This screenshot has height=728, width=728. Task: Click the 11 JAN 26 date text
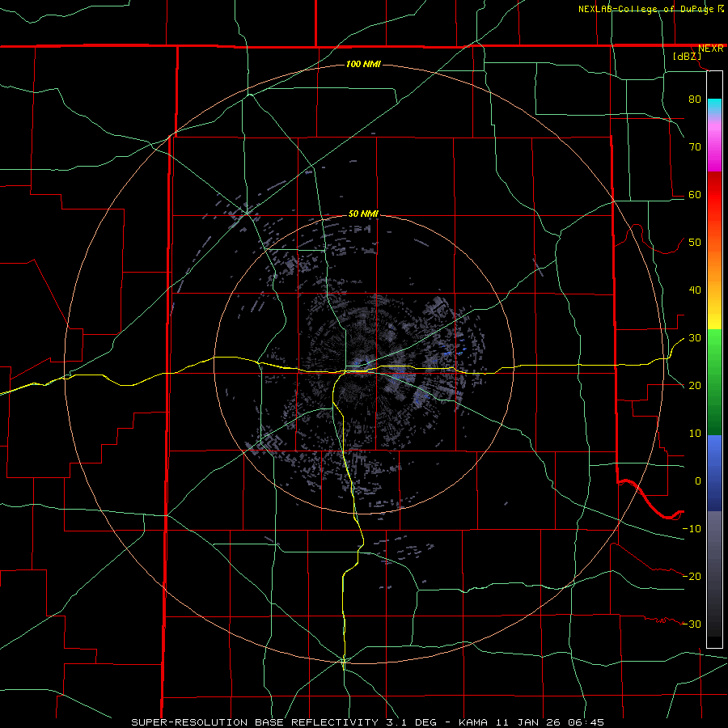coord(527,722)
